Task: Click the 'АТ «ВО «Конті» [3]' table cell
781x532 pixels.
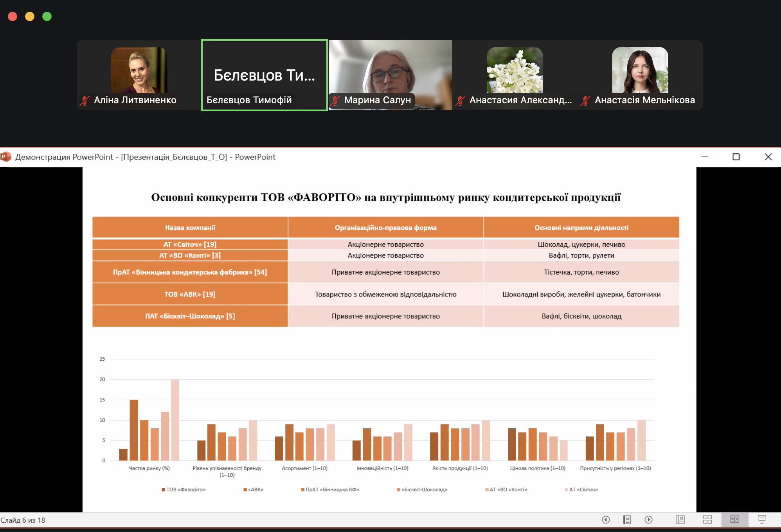Action: tap(190, 255)
